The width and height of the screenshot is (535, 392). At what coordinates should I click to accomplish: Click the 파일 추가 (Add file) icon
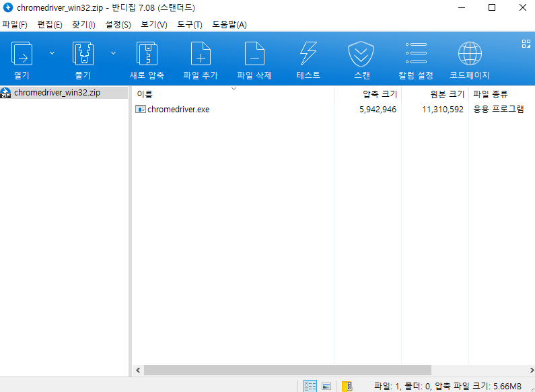click(x=201, y=54)
